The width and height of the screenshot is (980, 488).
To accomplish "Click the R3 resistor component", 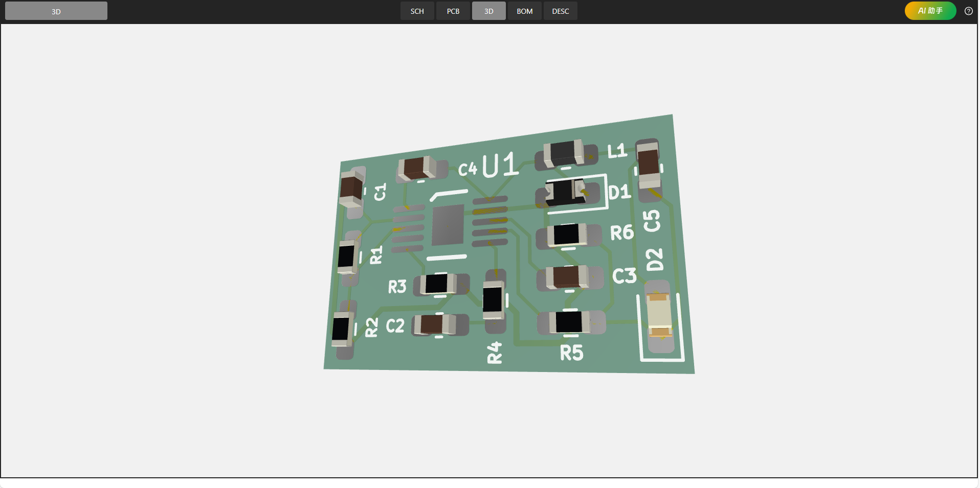I will (x=438, y=284).
